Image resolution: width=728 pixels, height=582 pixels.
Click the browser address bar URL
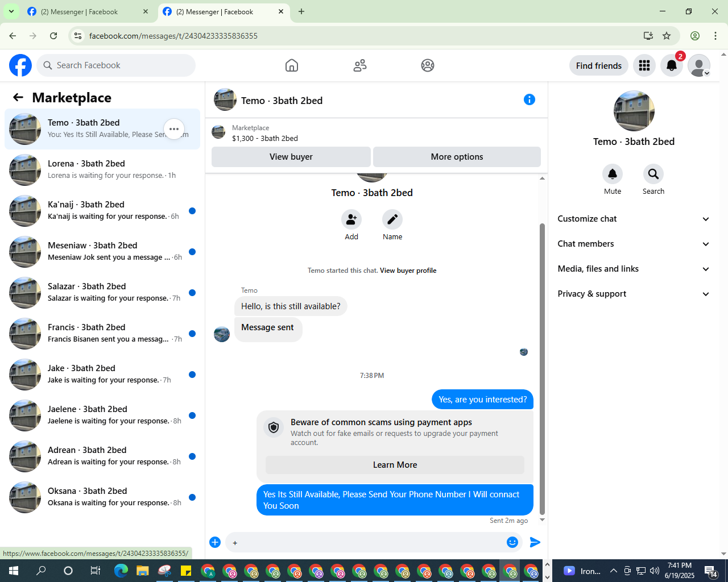click(173, 36)
